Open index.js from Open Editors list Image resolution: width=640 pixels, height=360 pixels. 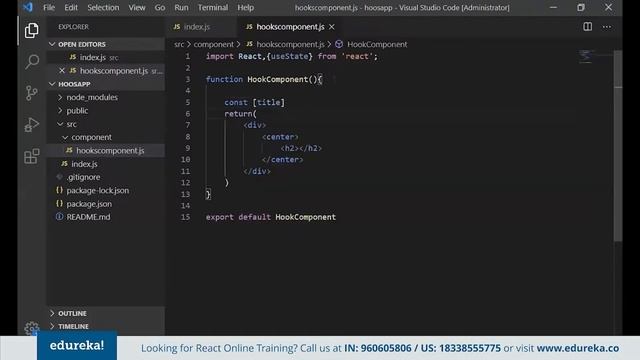coord(93,58)
